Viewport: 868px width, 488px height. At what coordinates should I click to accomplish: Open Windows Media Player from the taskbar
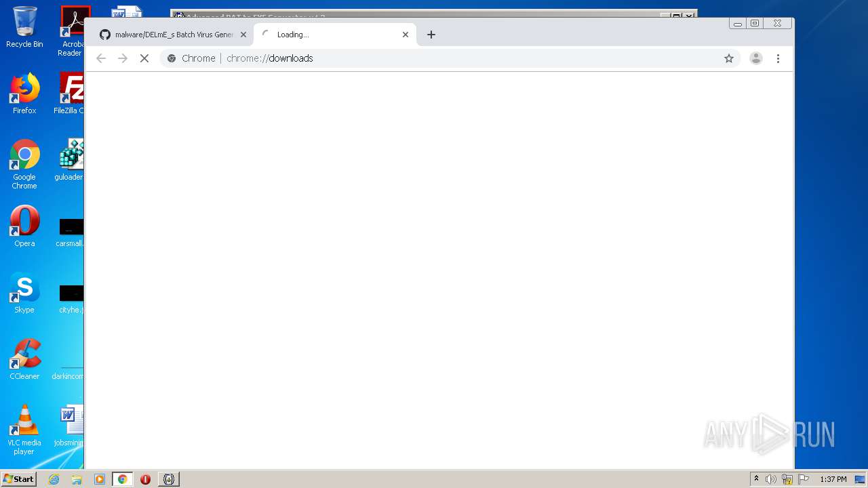[100, 479]
